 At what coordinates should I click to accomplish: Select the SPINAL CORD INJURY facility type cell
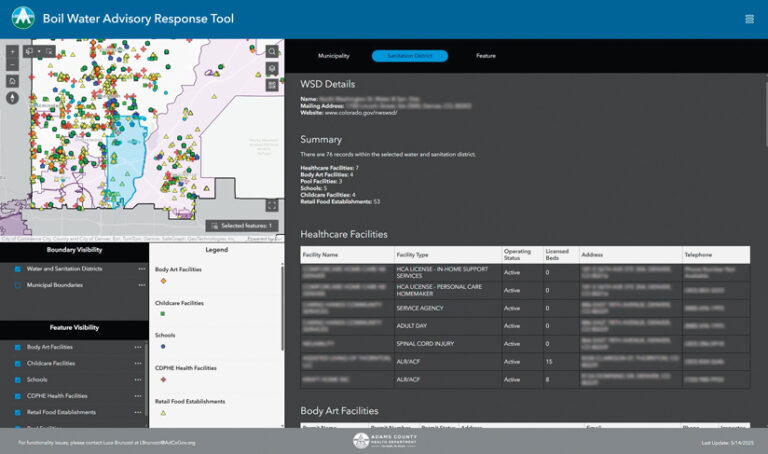448,344
